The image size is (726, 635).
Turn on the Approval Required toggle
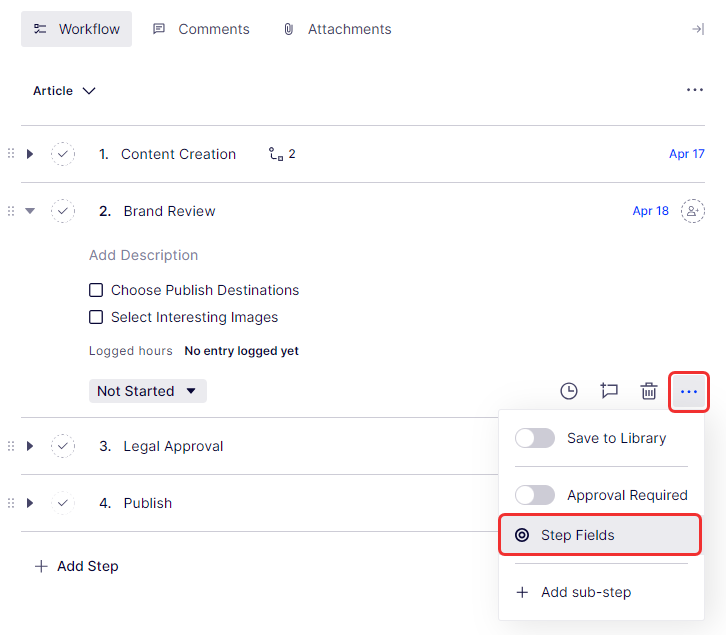535,495
